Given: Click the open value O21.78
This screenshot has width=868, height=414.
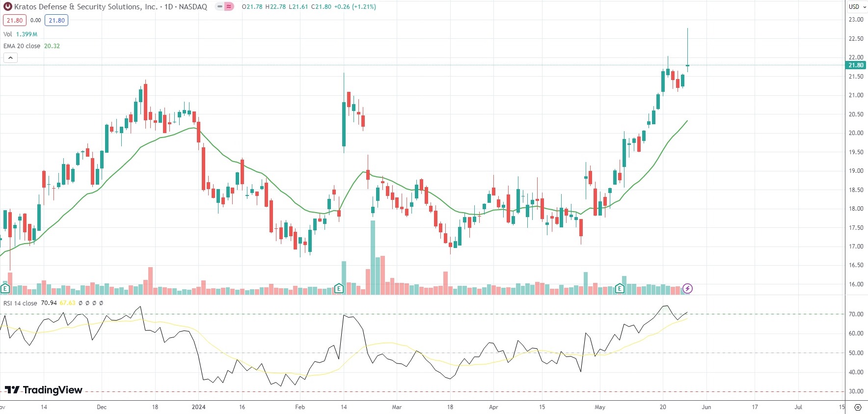Looking at the screenshot, I should click(252, 7).
